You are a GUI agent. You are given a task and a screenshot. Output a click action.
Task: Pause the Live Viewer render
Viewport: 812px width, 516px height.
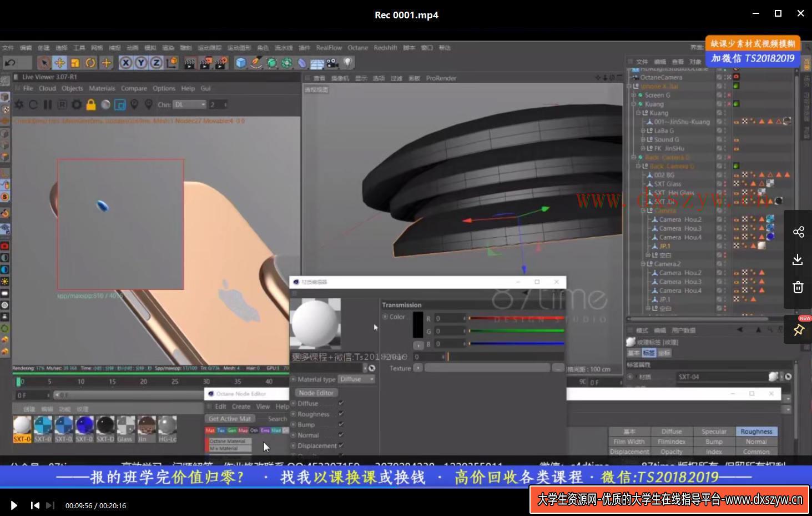(x=48, y=104)
